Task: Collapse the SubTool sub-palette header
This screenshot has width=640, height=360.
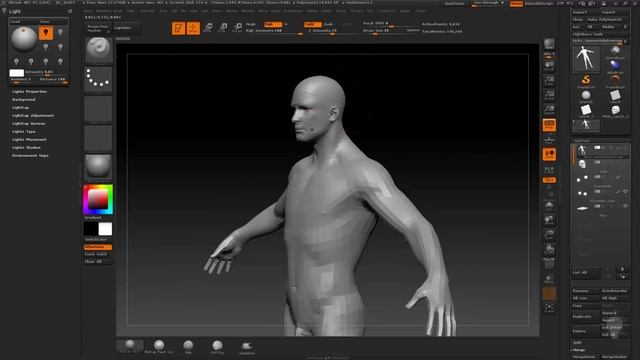Action: pos(582,140)
